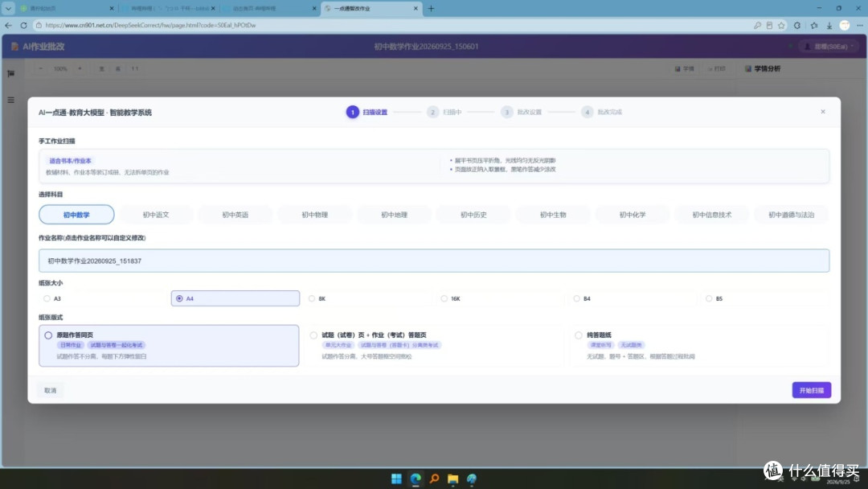
Task: Open the browser profile avatar
Action: pyautogui.click(x=844, y=26)
